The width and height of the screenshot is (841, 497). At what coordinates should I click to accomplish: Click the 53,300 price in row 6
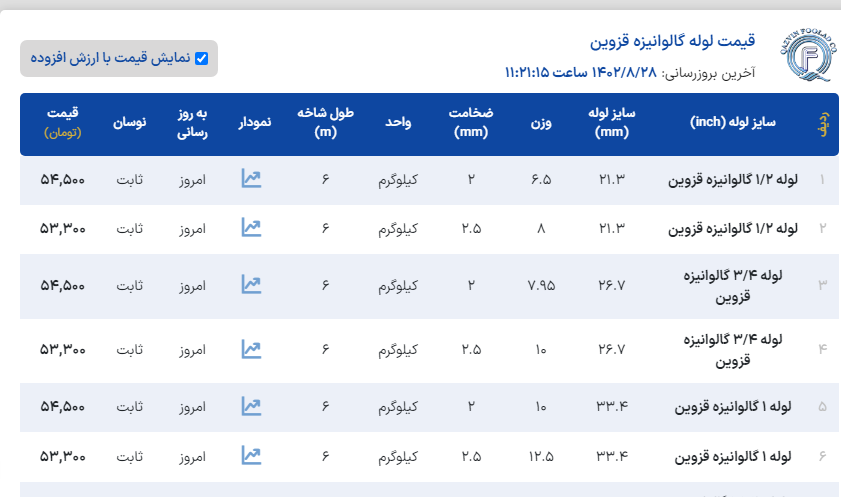63,456
